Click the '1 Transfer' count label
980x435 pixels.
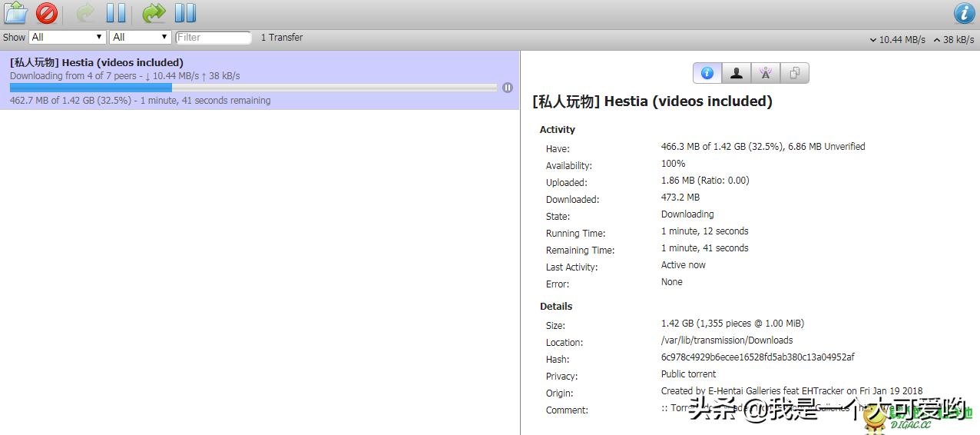coord(282,37)
